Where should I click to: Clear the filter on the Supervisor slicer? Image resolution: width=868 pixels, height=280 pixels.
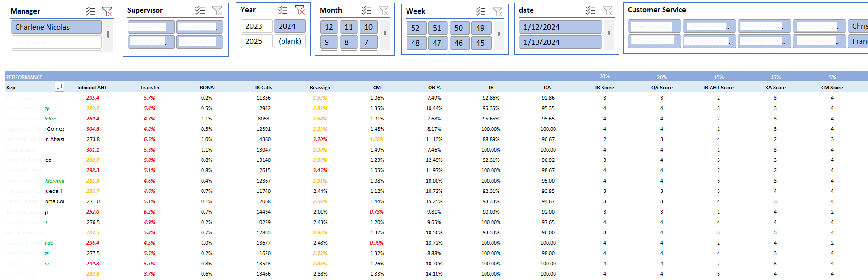click(x=217, y=10)
